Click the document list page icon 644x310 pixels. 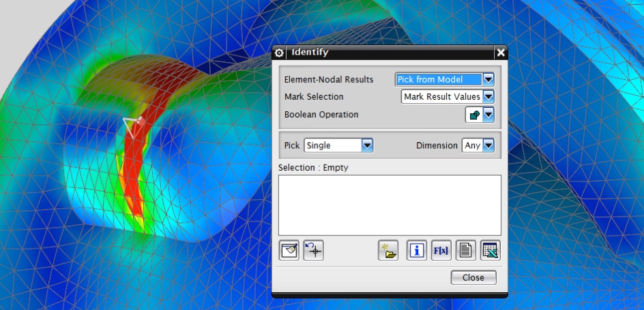466,251
